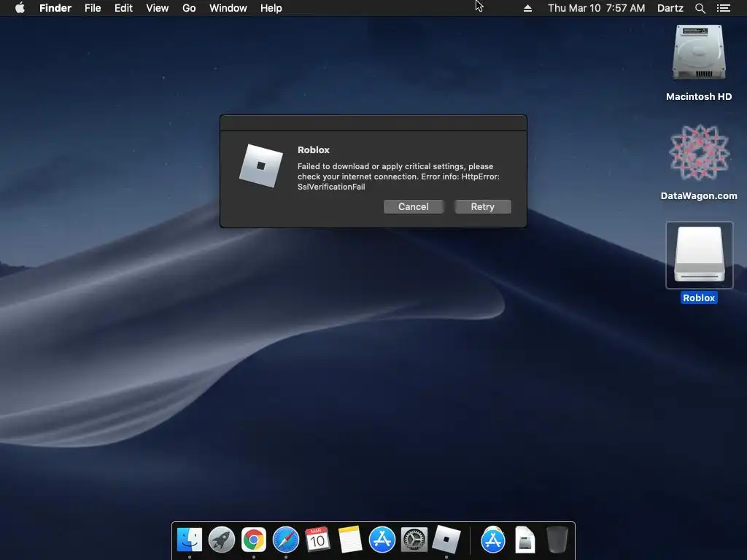Open the Go menu
The width and height of the screenshot is (747, 560).
tap(189, 8)
